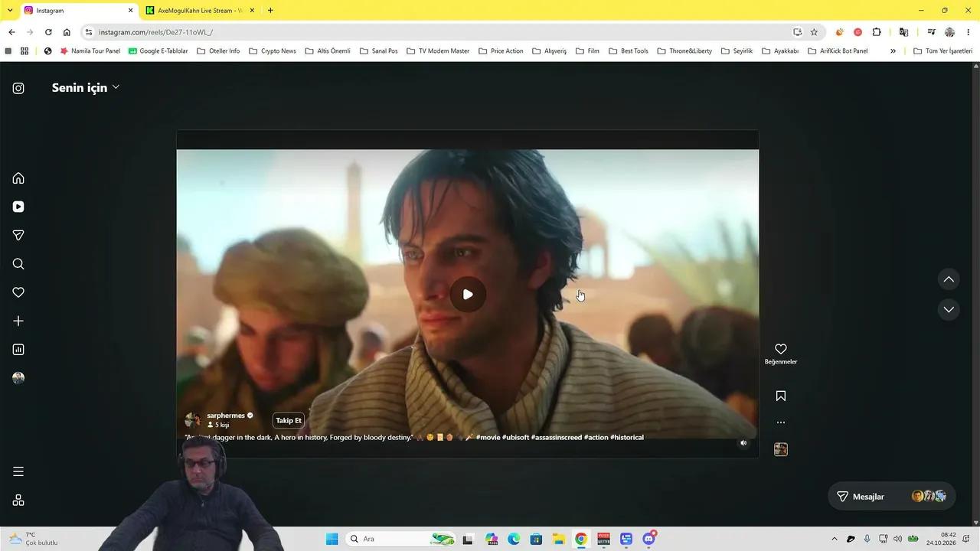
Task: Open direct messages paper-plane icon in sidebar
Action: [x=18, y=235]
